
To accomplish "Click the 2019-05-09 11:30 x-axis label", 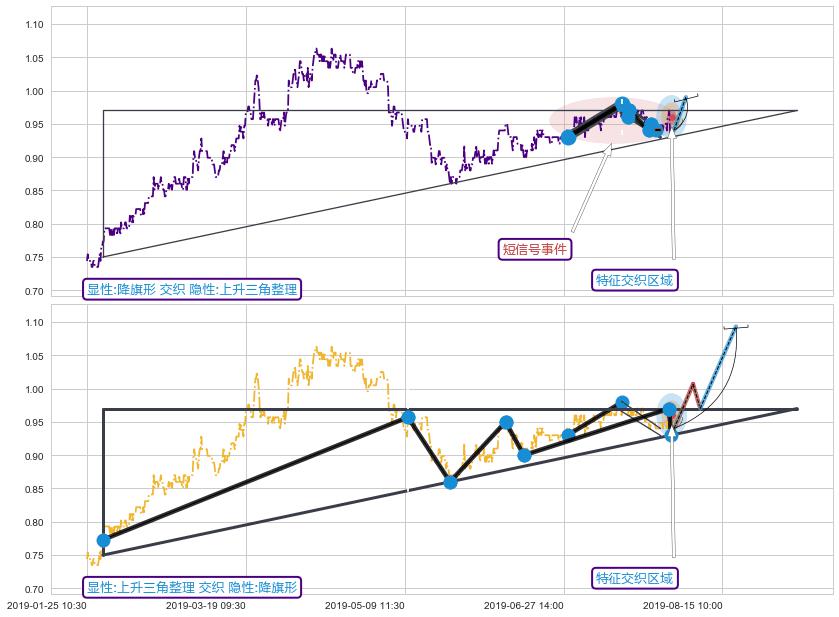I will click(x=364, y=605).
